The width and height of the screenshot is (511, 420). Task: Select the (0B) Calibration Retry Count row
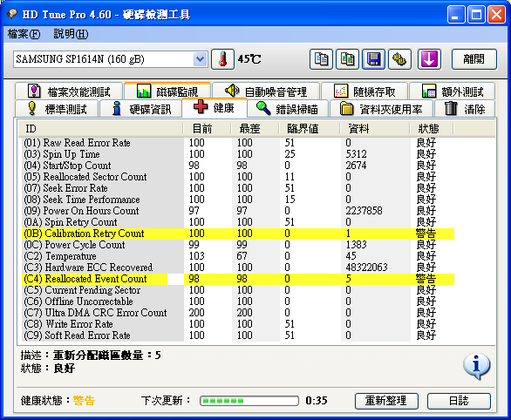tap(238, 234)
